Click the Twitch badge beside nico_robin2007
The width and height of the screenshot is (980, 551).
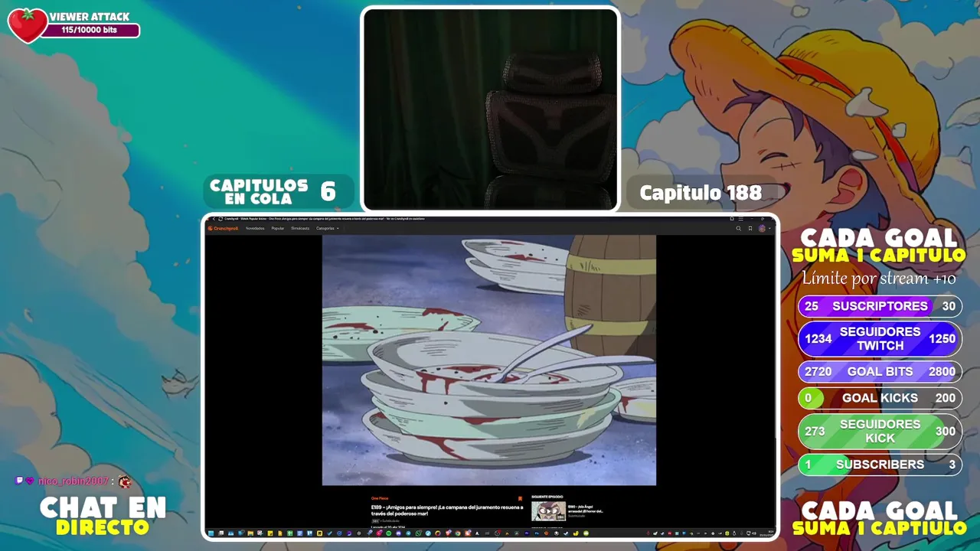point(19,481)
